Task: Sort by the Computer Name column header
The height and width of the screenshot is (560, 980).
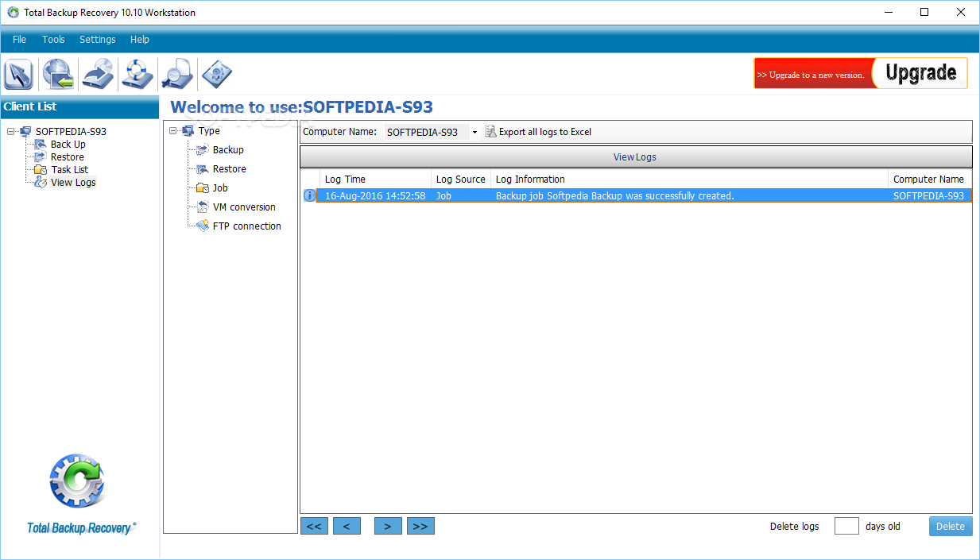Action: 930,179
